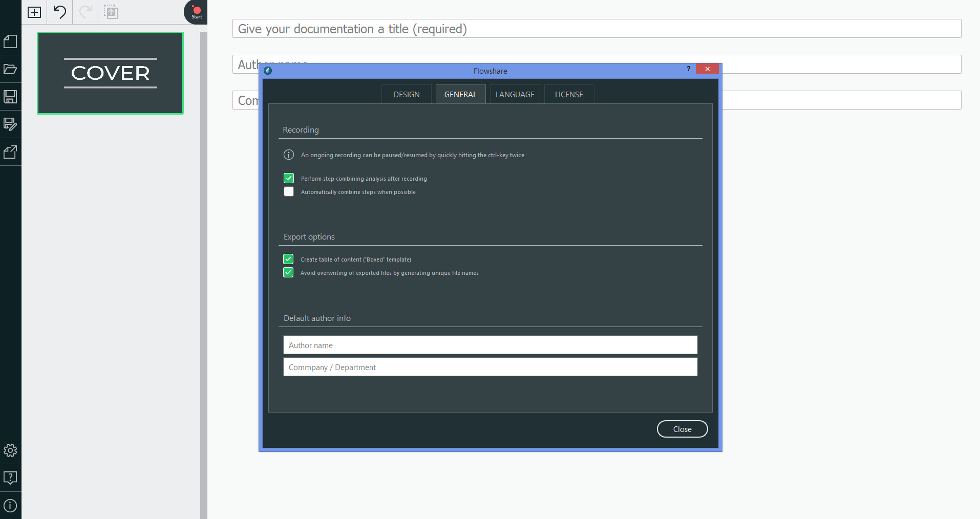Go to the LICENSE tab
Image resolution: width=980 pixels, height=519 pixels.
(x=569, y=94)
